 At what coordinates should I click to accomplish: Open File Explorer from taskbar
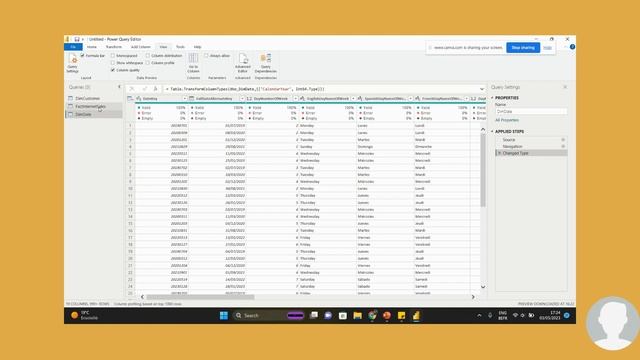click(x=358, y=316)
